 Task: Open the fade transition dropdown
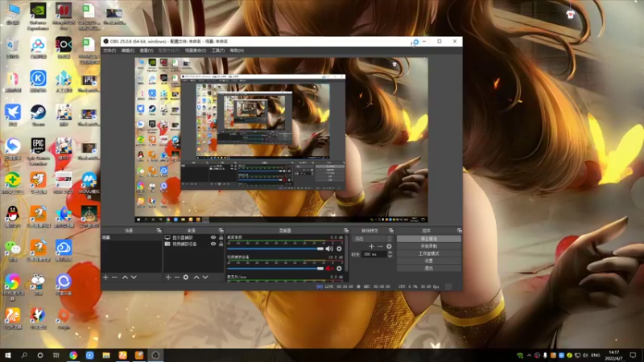pyautogui.click(x=371, y=238)
